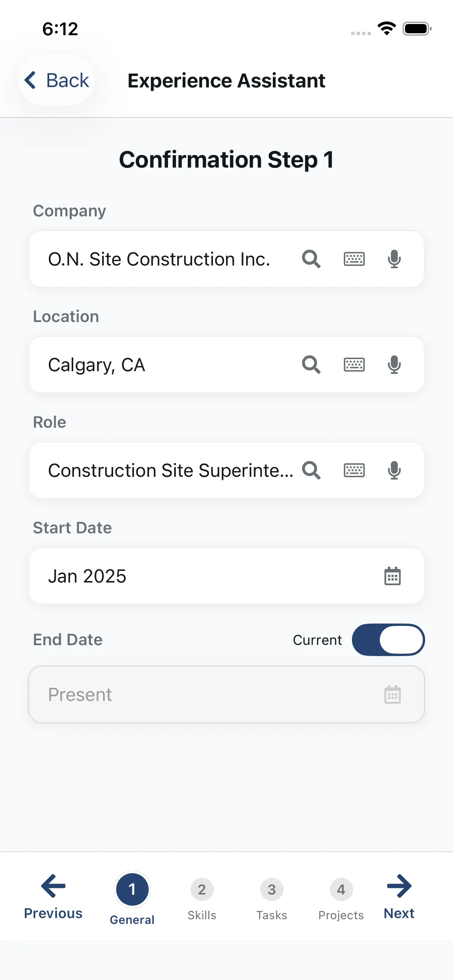
Task: Toggle the Current end date switch
Action: (388, 640)
